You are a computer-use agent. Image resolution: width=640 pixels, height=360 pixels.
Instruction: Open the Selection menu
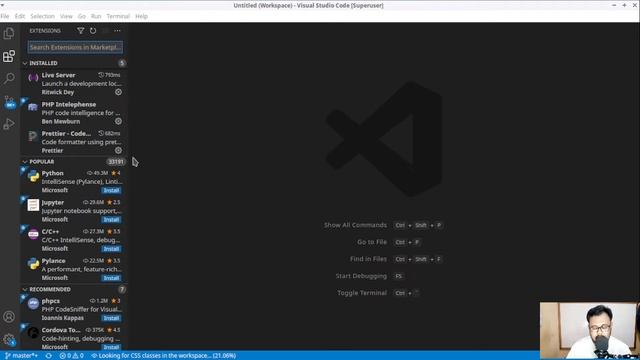pyautogui.click(x=42, y=16)
